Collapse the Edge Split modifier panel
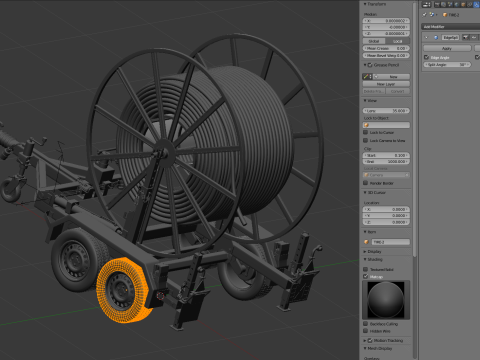480x360 pixels. (426, 37)
